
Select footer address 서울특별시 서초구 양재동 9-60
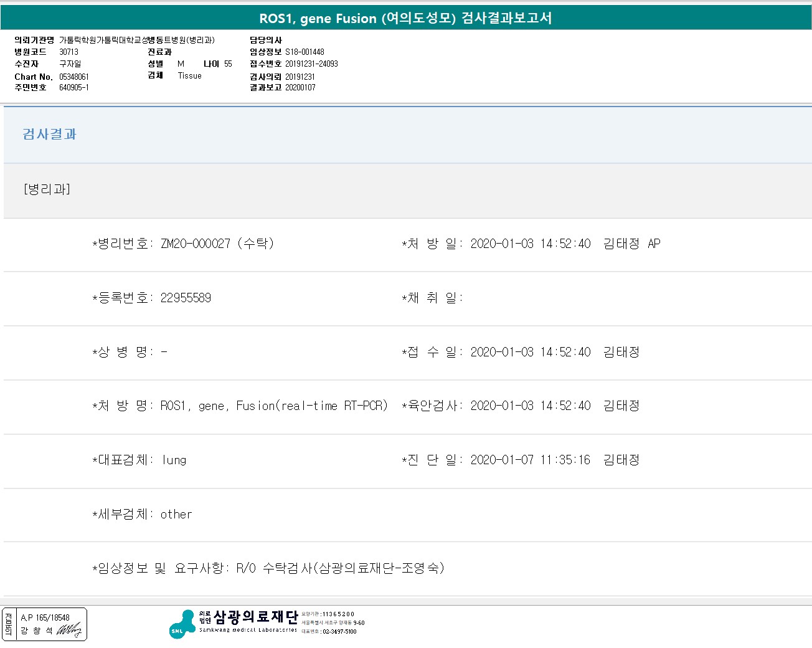(x=333, y=622)
